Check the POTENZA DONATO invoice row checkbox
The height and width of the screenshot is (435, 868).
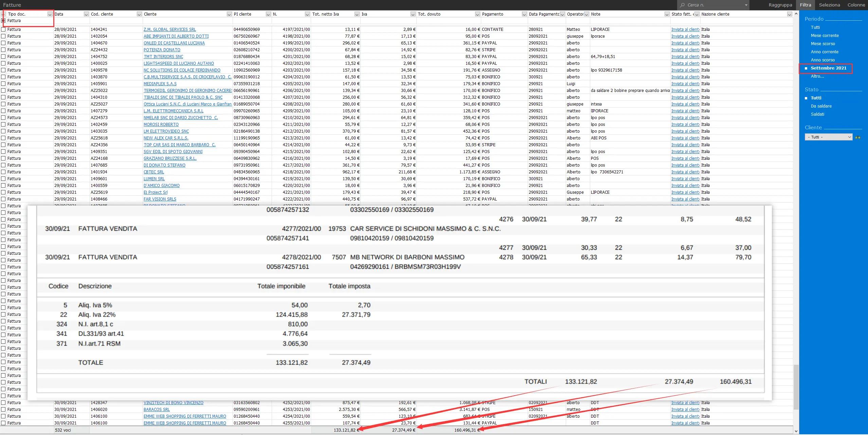[x=3, y=50]
